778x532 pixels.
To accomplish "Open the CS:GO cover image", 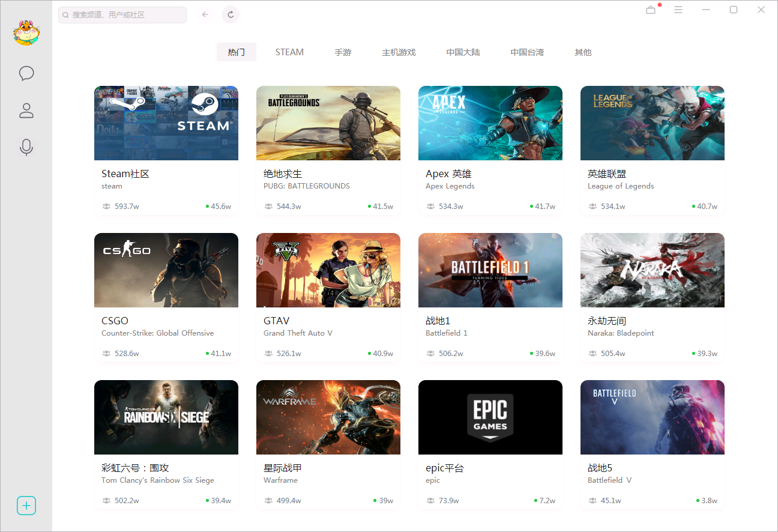I will point(166,270).
